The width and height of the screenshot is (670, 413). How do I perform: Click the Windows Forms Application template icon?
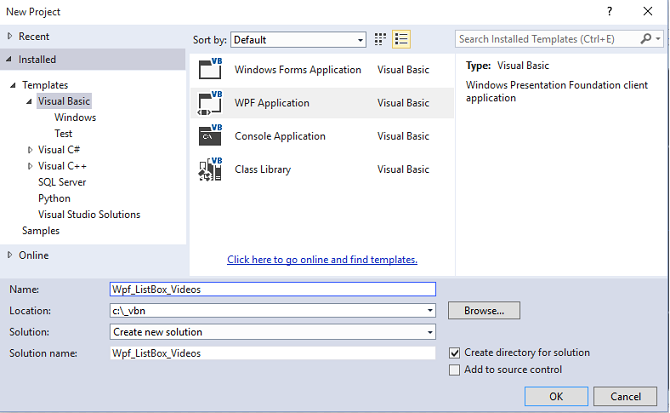[x=210, y=69]
